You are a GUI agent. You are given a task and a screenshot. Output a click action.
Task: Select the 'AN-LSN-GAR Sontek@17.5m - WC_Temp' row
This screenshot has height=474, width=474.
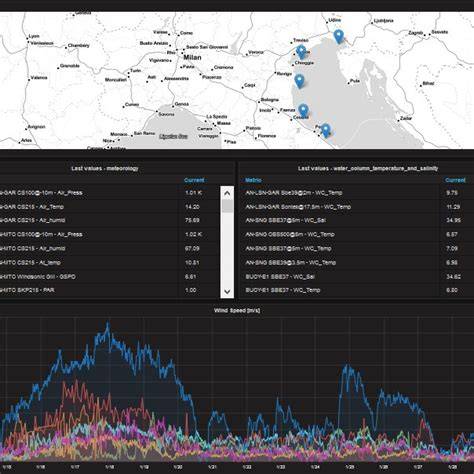pos(356,207)
